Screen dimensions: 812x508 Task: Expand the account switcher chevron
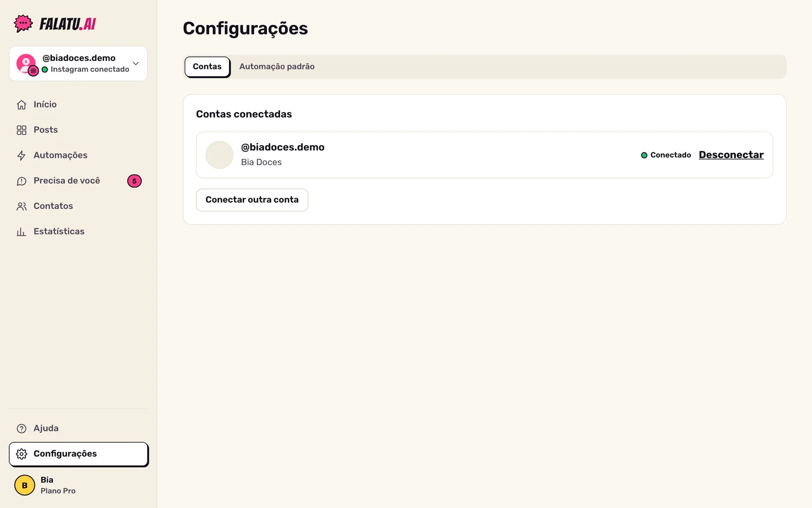[136, 63]
